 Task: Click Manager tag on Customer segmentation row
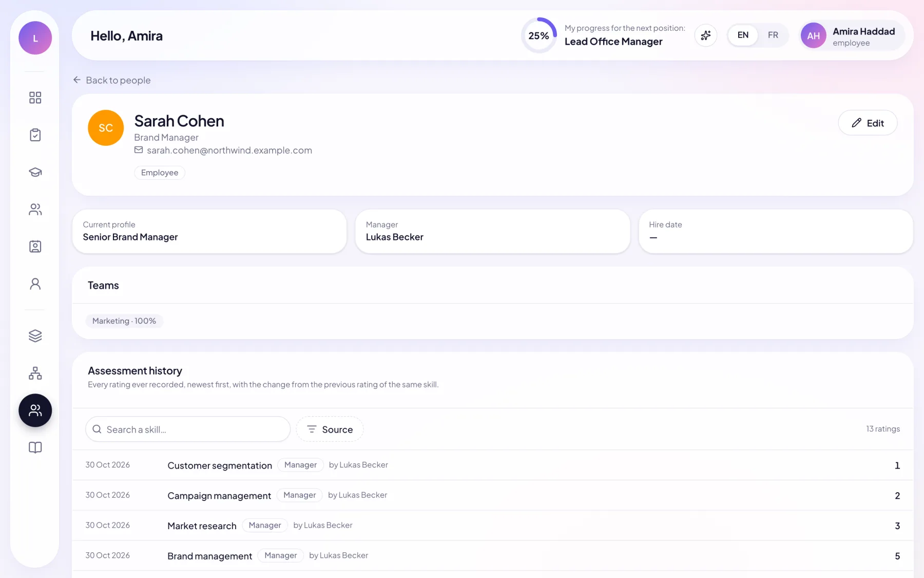(300, 465)
